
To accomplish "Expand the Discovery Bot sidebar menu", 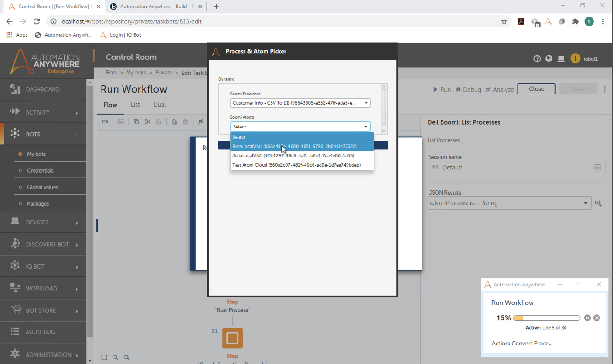I will (x=43, y=244).
